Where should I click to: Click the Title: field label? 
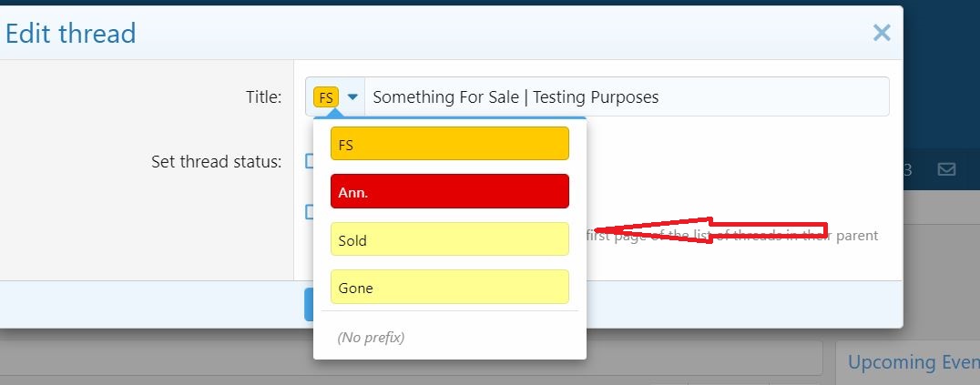pyautogui.click(x=263, y=97)
